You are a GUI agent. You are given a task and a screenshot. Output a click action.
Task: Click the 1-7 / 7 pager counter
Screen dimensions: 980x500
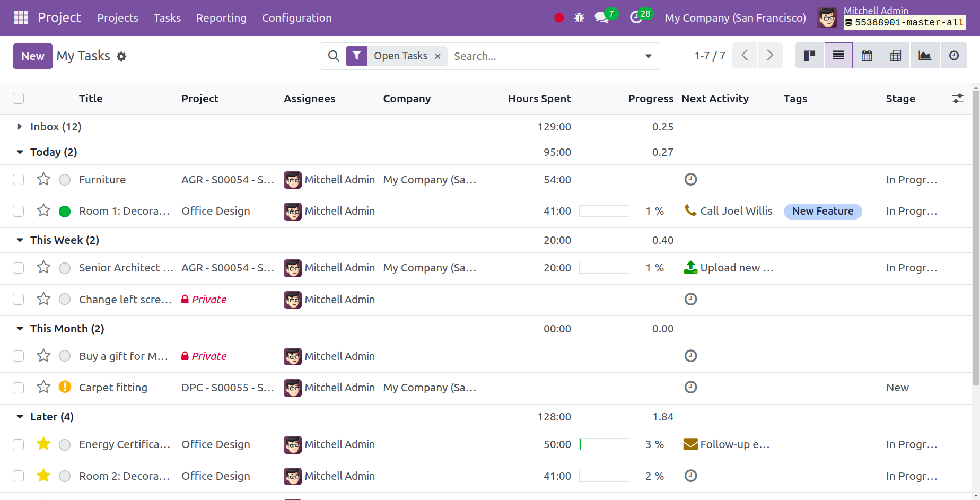(710, 56)
